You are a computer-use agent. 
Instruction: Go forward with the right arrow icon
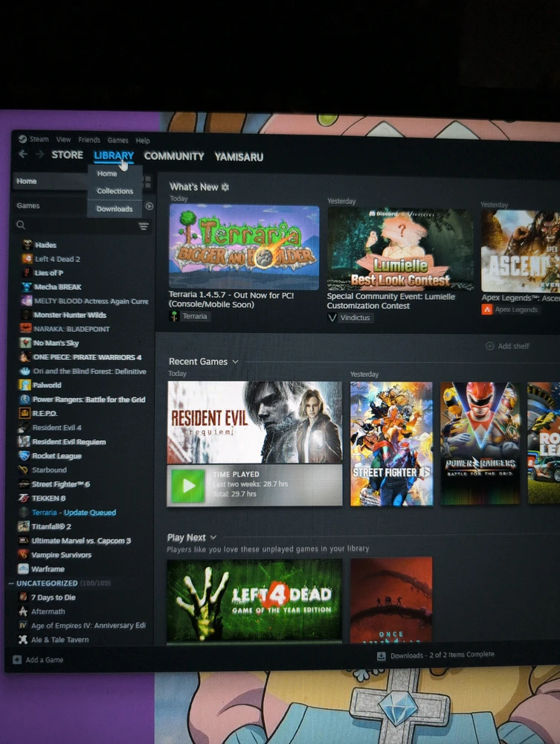tap(40, 154)
